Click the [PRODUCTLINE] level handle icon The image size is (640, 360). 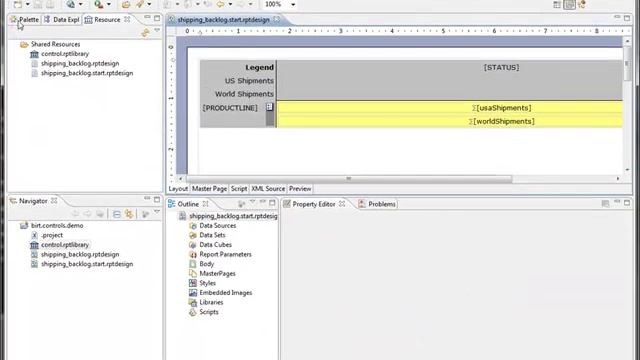pos(269,107)
